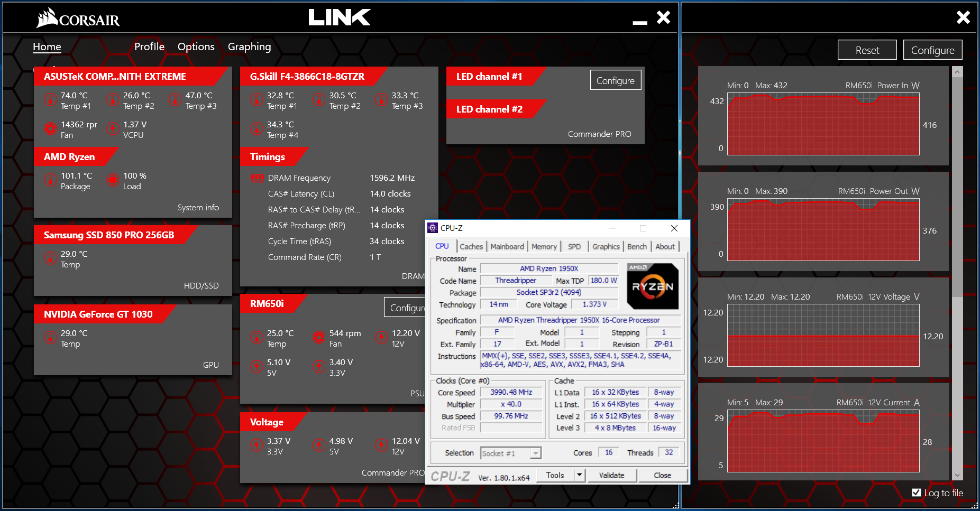
Task: Go to the Home tab in Corsair Link
Action: coord(47,47)
